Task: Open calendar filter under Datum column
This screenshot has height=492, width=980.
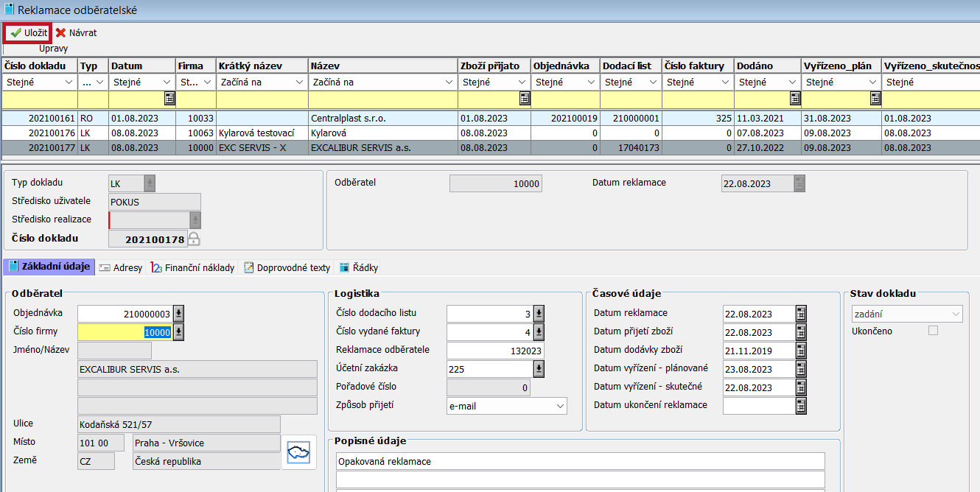Action: (169, 99)
